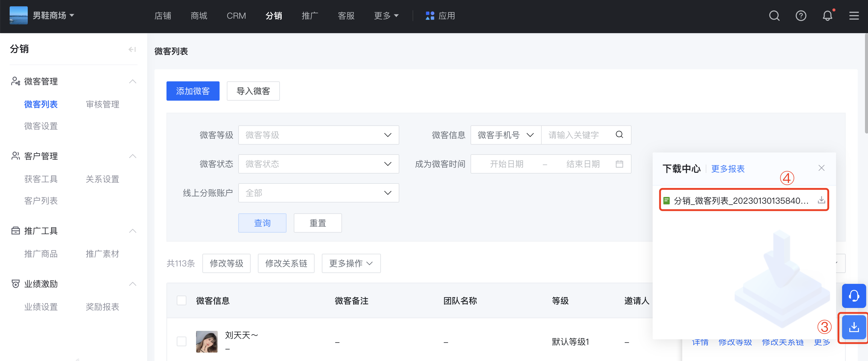Open 业绩设置 in the sidebar
The height and width of the screenshot is (361, 868).
coord(41,307)
